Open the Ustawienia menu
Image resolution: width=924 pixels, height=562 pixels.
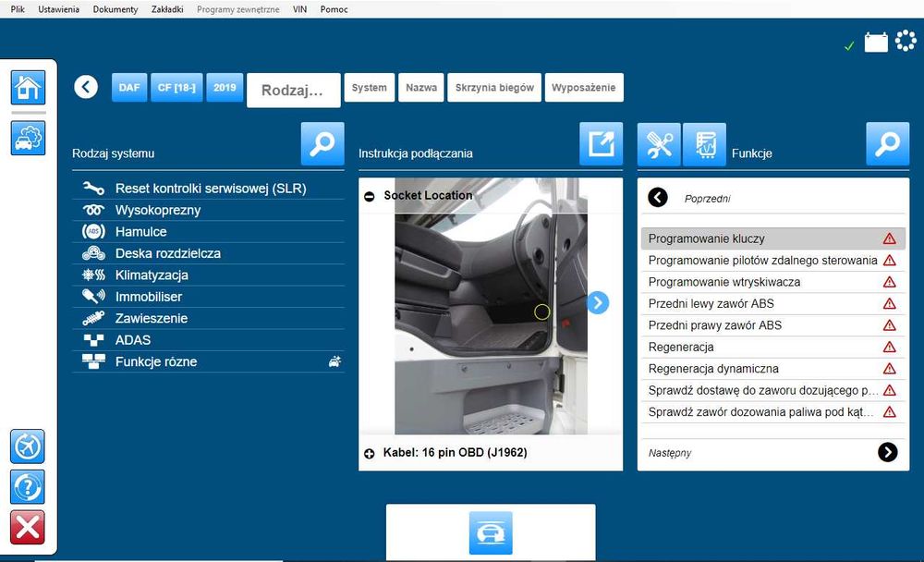[58, 9]
